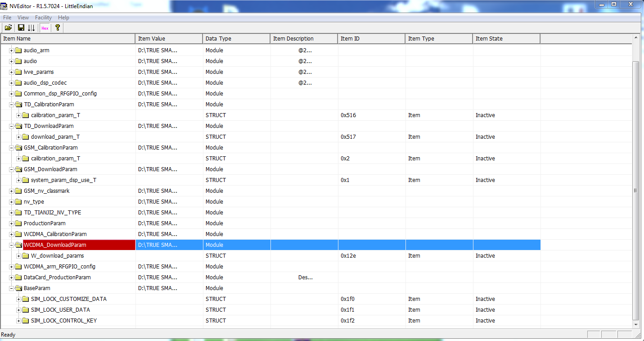The width and height of the screenshot is (644, 341).
Task: Expand the nv_type tree node
Action: point(12,202)
